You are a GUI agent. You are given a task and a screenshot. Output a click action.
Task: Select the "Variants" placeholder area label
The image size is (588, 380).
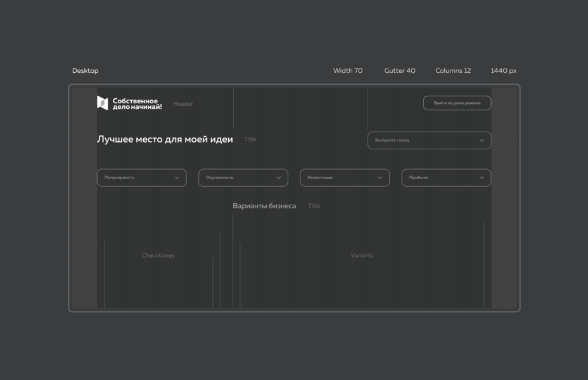(362, 256)
